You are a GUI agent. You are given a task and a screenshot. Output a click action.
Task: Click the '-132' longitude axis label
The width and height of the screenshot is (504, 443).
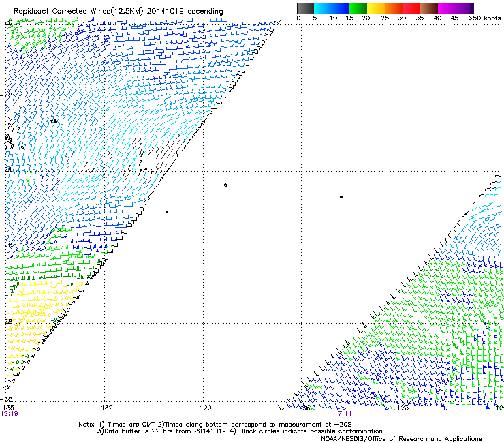pyautogui.click(x=104, y=408)
